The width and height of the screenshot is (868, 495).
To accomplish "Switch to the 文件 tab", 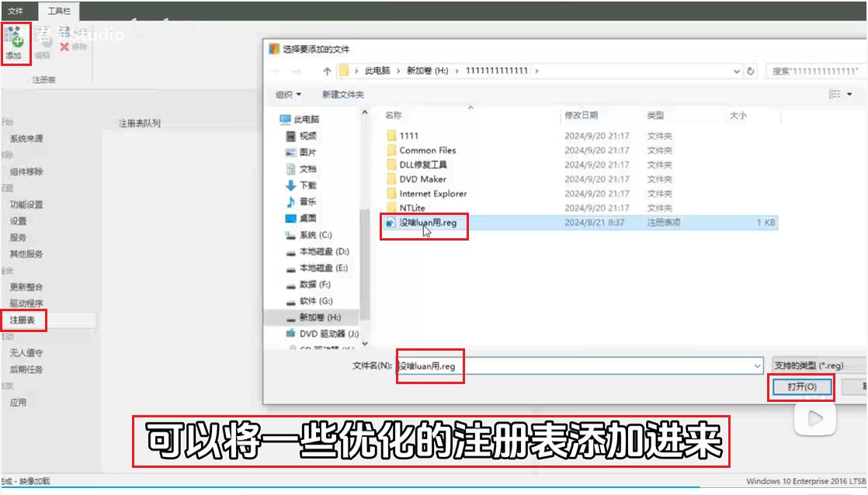I will [16, 11].
